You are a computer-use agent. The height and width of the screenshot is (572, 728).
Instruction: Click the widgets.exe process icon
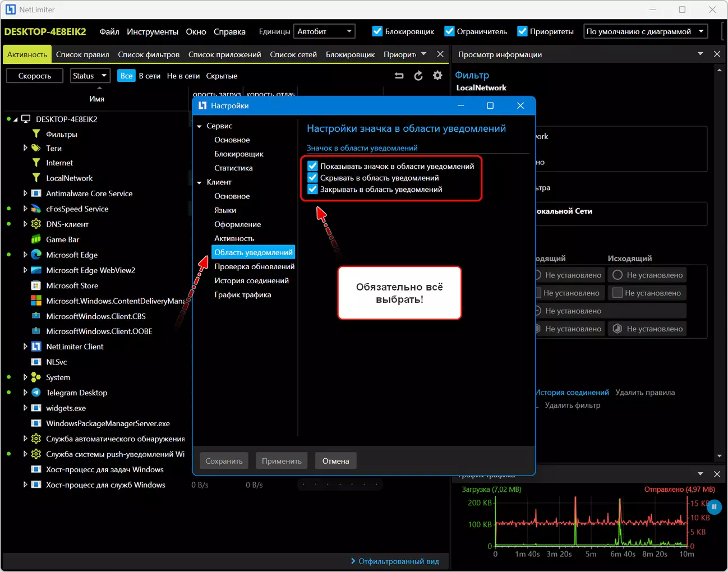36,408
